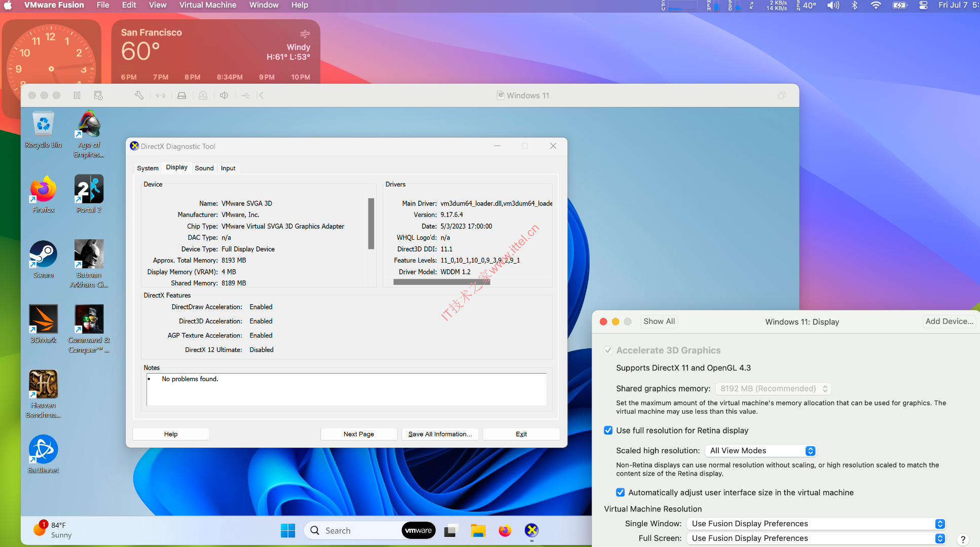The width and height of the screenshot is (980, 547).
Task: Click the Windows Start button
Action: [288, 530]
